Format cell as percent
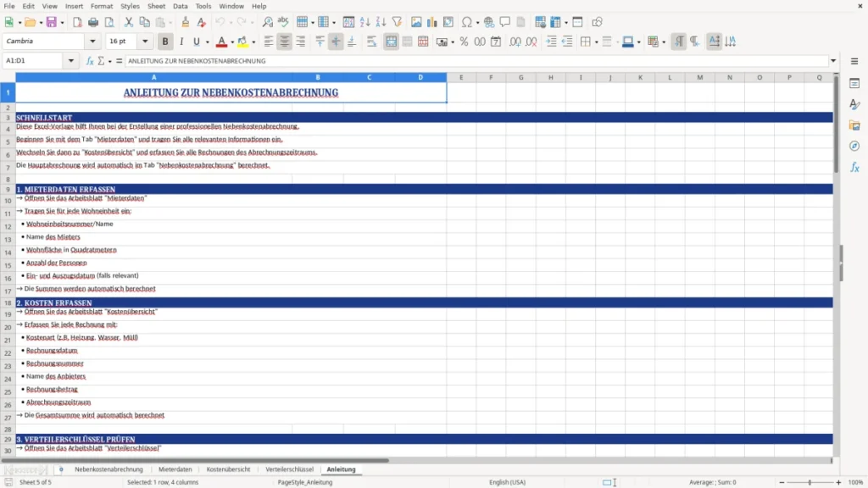868x488 pixels. [464, 42]
